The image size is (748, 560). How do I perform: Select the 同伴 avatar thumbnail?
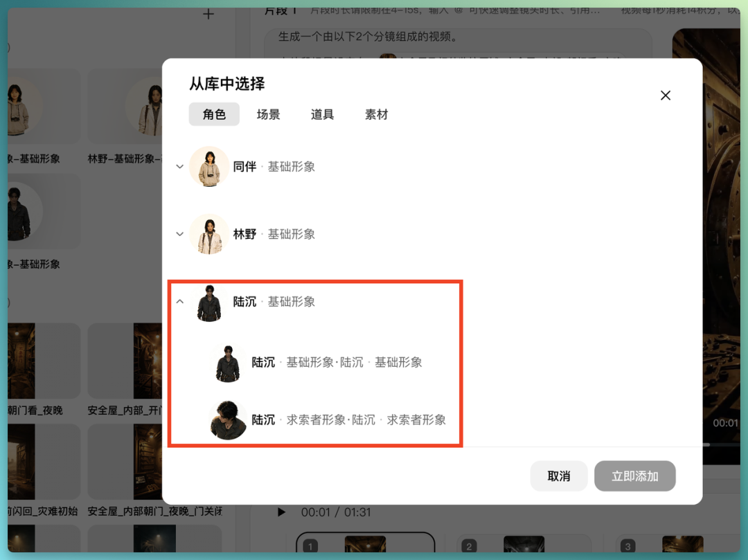(209, 166)
